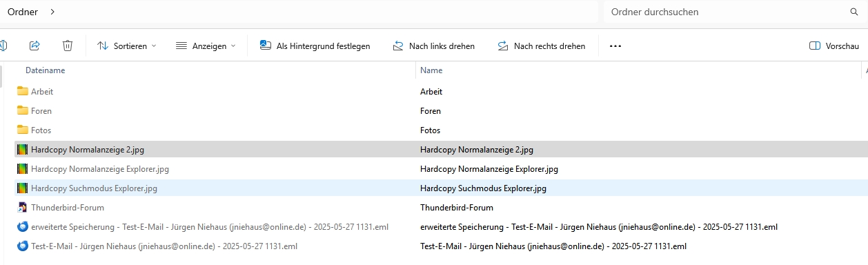Click the search magnifier icon
The image size is (868, 265).
(854, 12)
